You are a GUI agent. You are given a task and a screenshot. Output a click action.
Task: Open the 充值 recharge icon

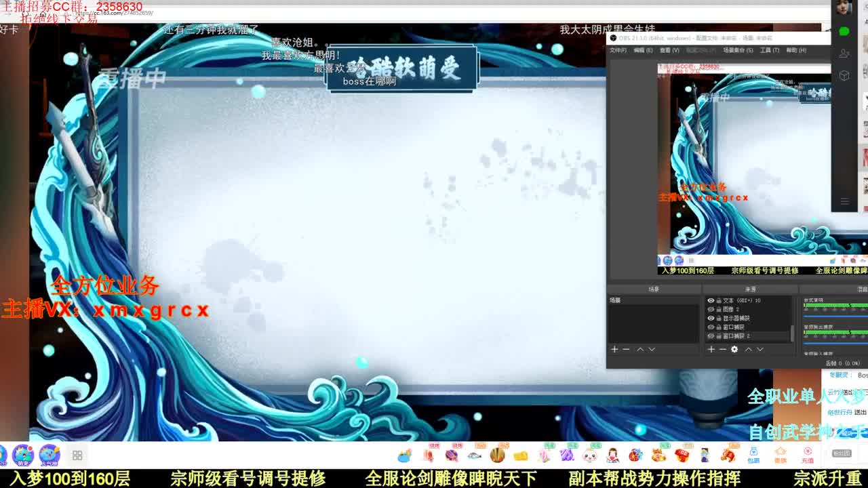(808, 455)
